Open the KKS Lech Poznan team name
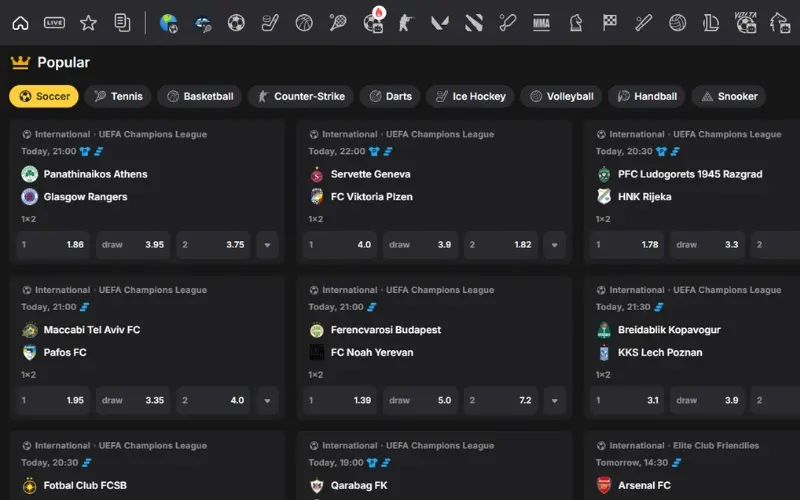Viewport: 800px width, 500px height. pyautogui.click(x=660, y=353)
